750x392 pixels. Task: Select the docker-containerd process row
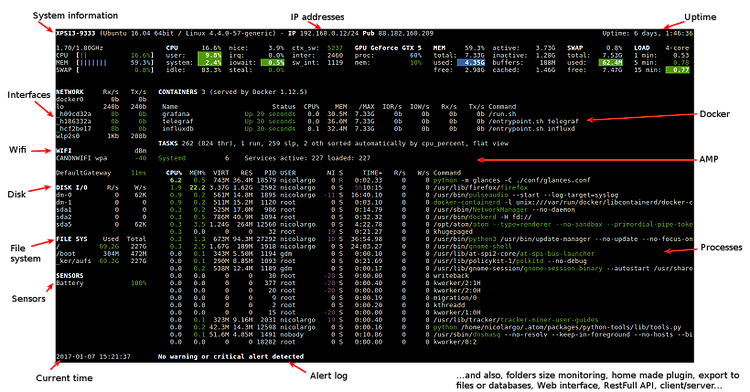tap(430, 202)
